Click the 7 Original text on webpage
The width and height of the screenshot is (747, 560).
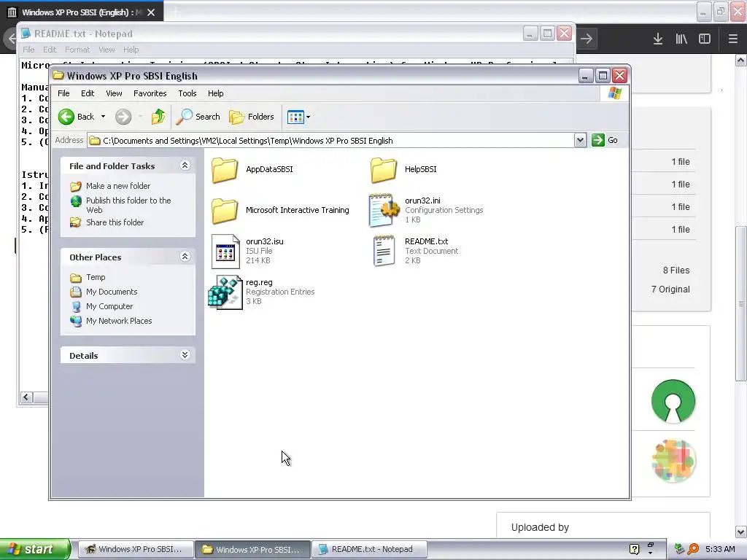[x=670, y=289]
